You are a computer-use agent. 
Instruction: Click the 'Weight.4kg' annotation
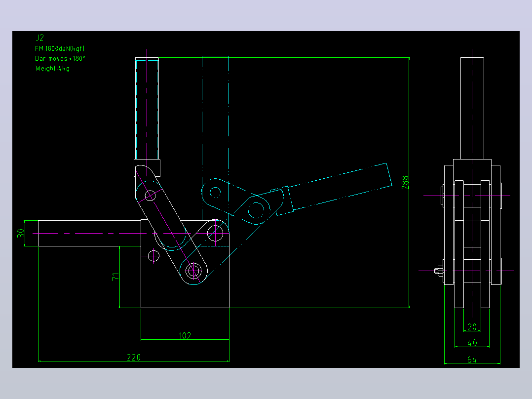coord(52,68)
